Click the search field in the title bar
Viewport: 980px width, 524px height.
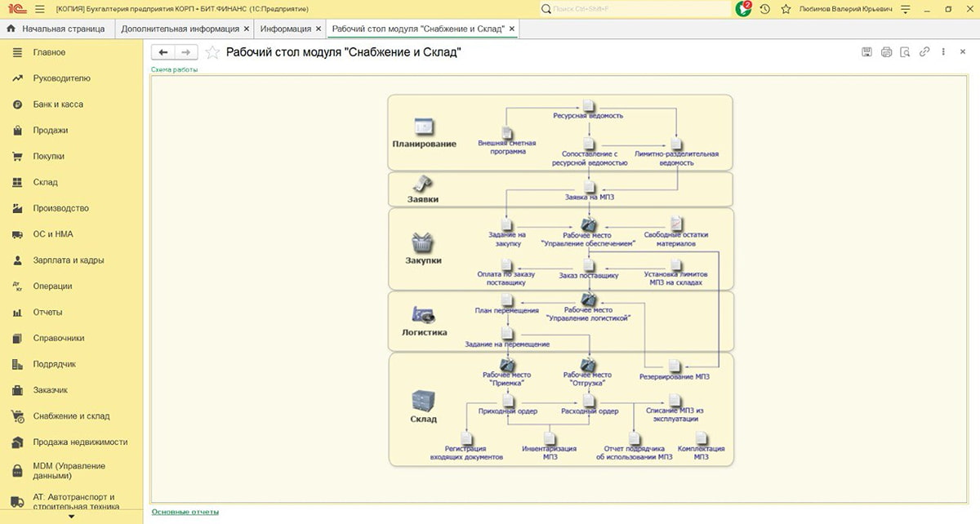point(635,9)
